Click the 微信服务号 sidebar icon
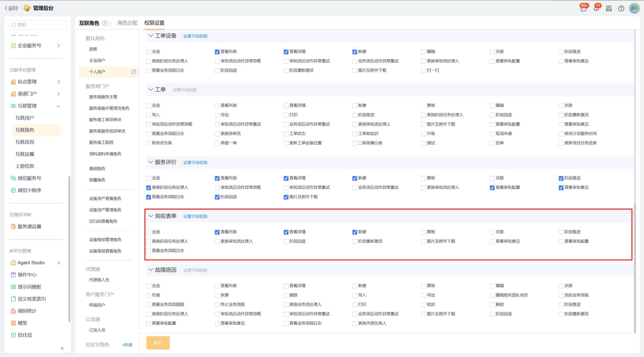Screen dimensions: 644x357 pos(13,178)
